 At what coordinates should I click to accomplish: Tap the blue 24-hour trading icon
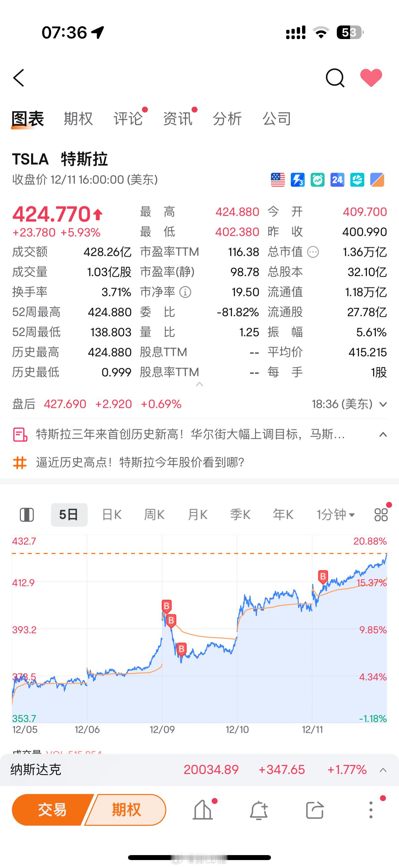(337, 180)
